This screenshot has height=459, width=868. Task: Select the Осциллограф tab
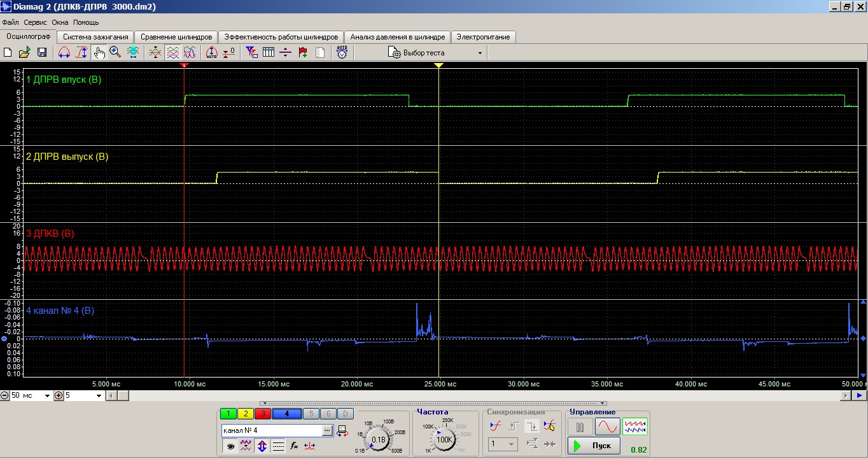(x=29, y=36)
